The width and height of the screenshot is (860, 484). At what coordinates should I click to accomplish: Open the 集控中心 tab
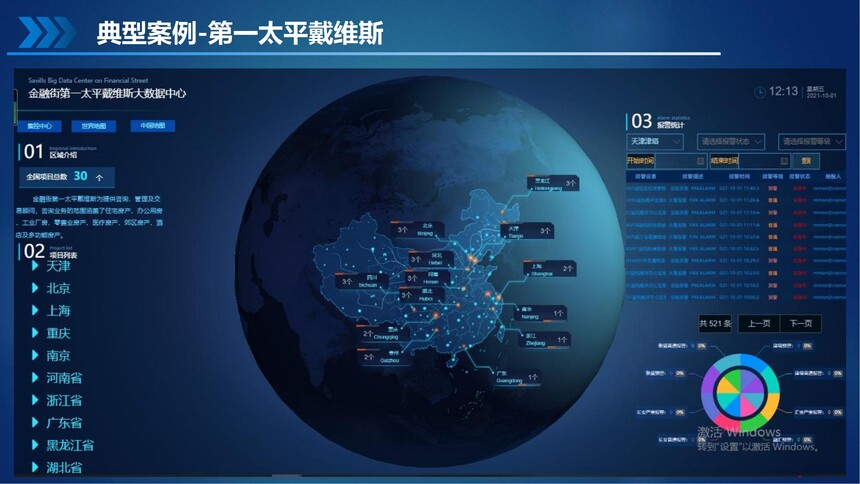39,126
